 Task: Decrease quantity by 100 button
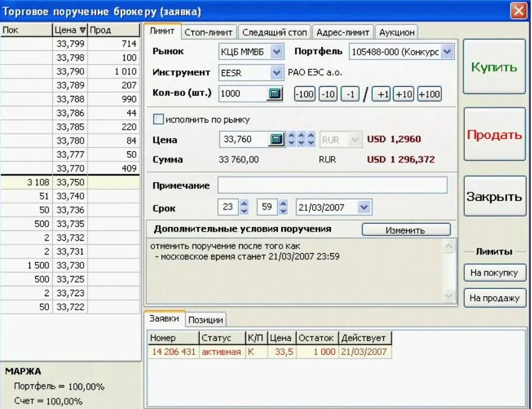coord(304,95)
